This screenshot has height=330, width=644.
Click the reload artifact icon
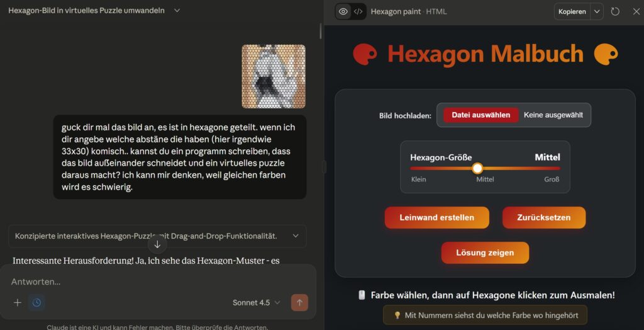pos(615,11)
